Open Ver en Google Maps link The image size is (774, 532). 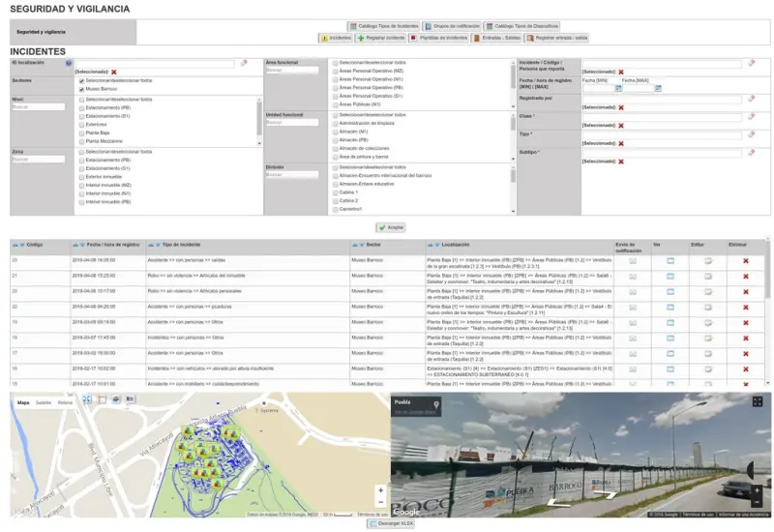pyautogui.click(x=415, y=412)
